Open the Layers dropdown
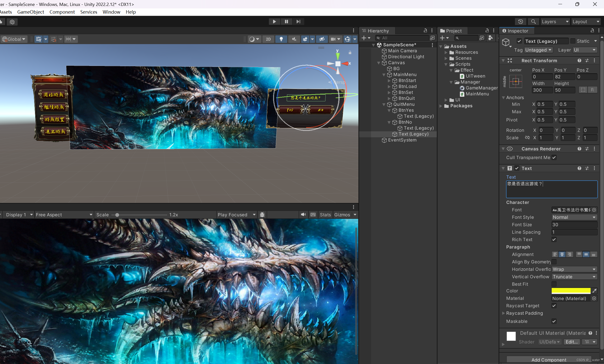 [x=555, y=22]
